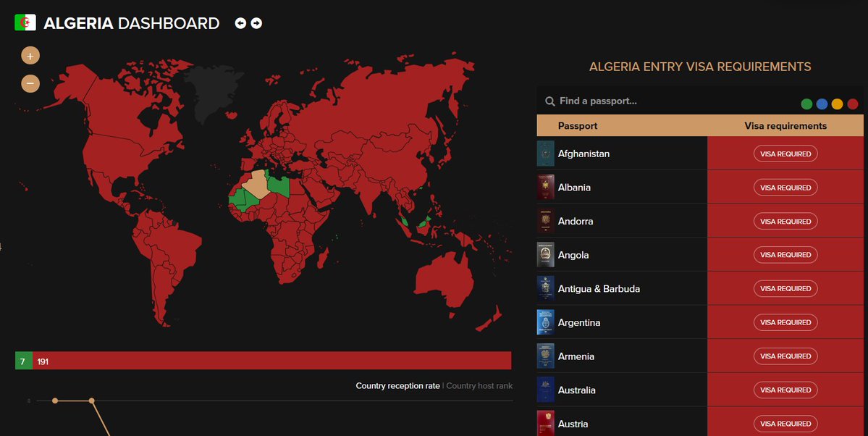Viewport: 868px width, 436px height.
Task: Click the Antigua & Barbuda passport thumbnail
Action: tap(545, 289)
